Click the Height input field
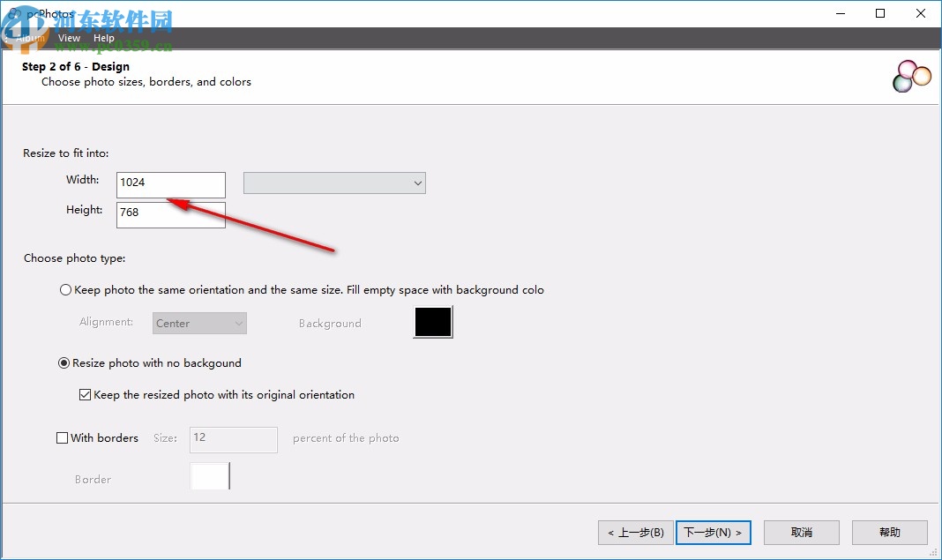942x560 pixels. [x=170, y=215]
